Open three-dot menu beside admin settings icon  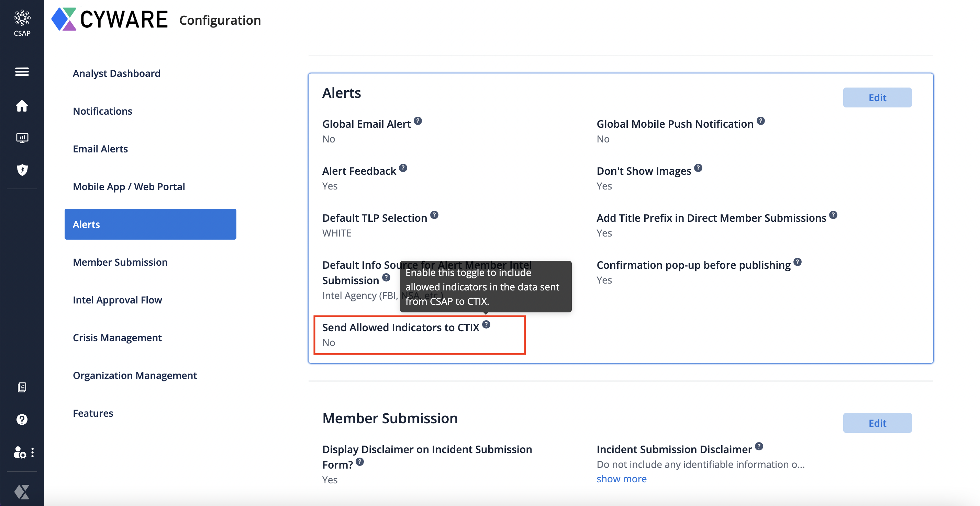click(x=33, y=452)
